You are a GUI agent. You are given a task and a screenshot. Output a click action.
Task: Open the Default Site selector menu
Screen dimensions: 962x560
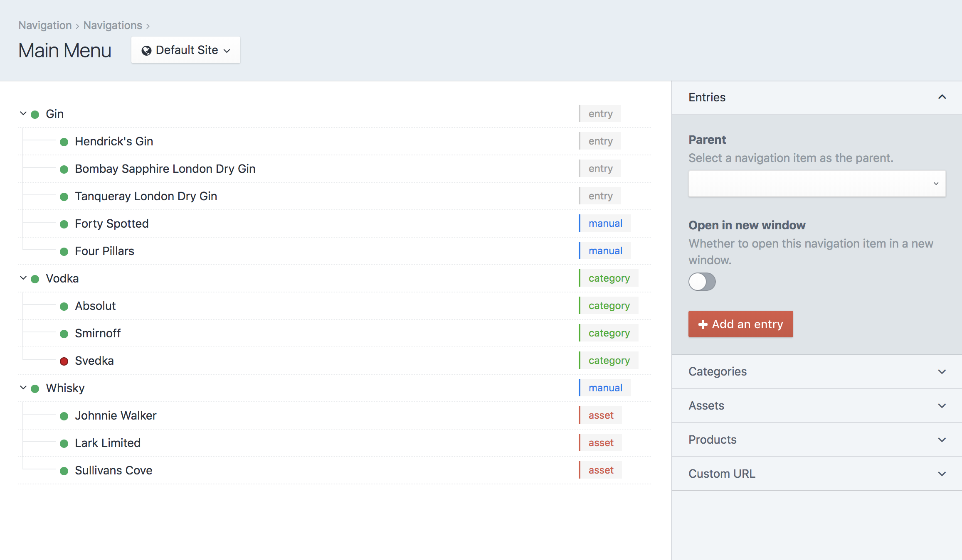coord(186,50)
